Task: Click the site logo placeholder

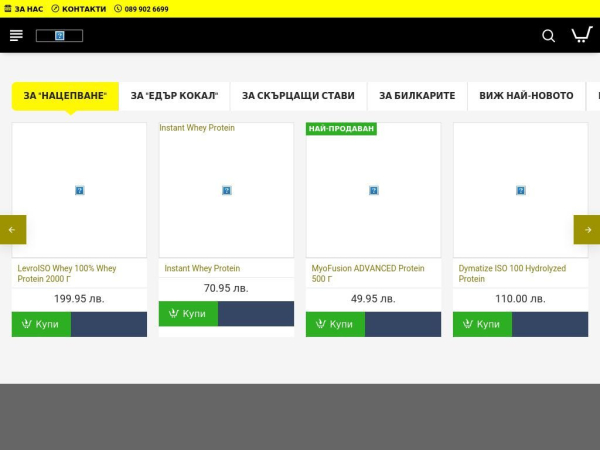Action: pos(59,36)
